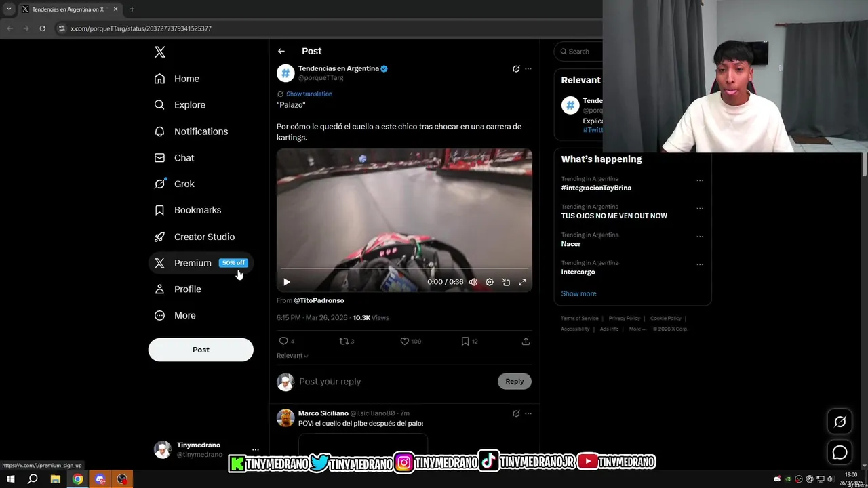Click the Search box

point(578,52)
